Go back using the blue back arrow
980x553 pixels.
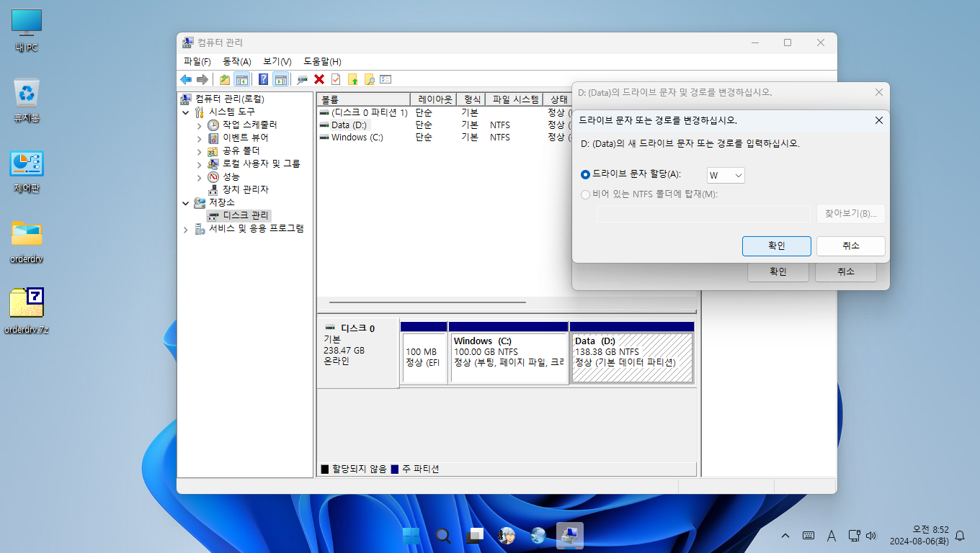coord(186,79)
